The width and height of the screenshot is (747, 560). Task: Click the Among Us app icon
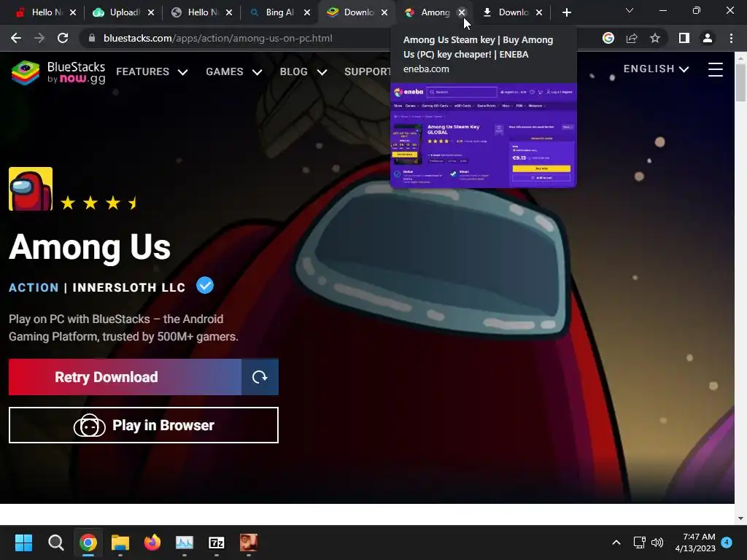click(x=31, y=189)
